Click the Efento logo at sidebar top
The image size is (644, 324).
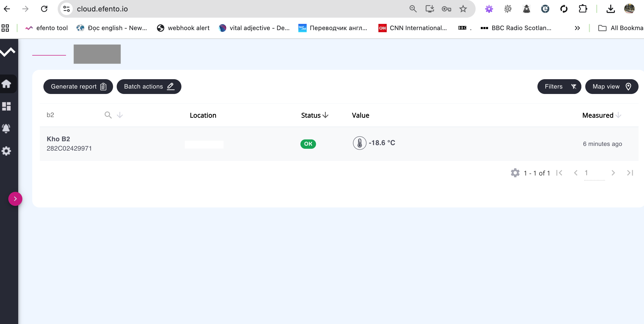click(x=8, y=52)
